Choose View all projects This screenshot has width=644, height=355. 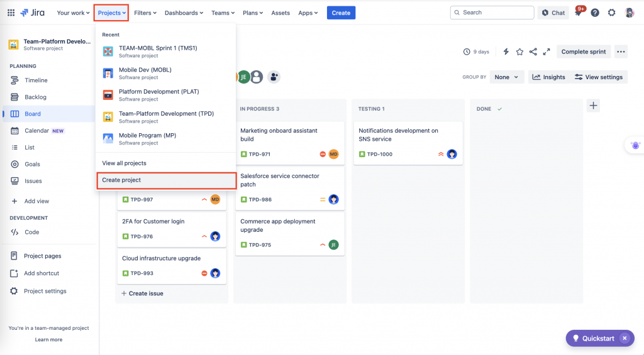tap(166, 163)
